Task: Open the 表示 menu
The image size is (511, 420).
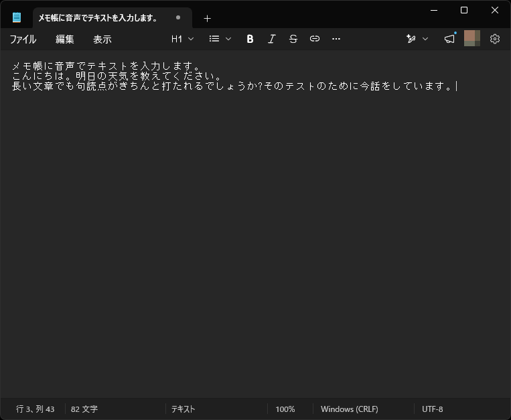Action: [102, 39]
